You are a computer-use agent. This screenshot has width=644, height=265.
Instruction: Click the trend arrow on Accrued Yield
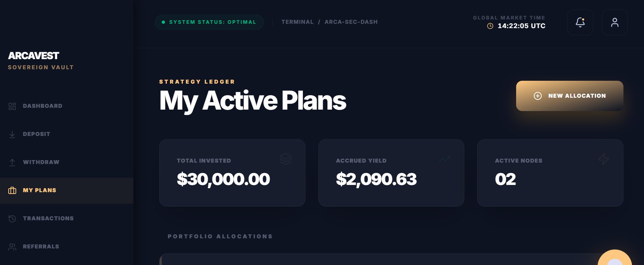[x=444, y=159]
